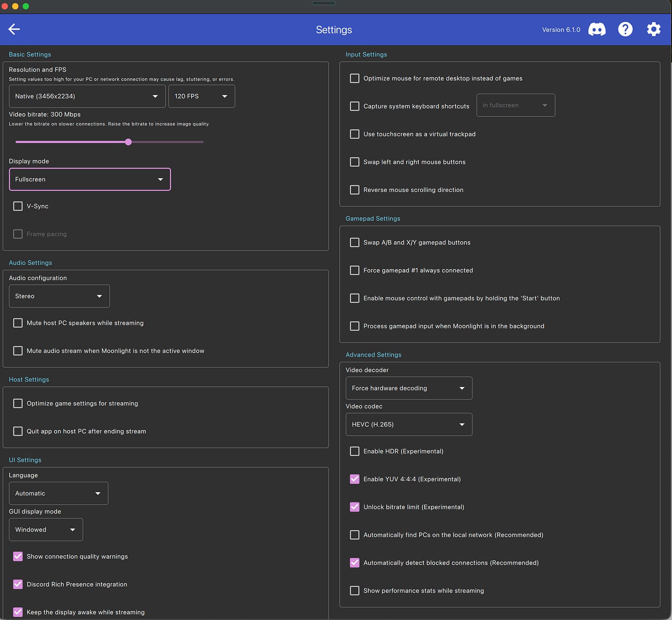
Task: Enable Show performance stats while streaming
Action: (354, 590)
